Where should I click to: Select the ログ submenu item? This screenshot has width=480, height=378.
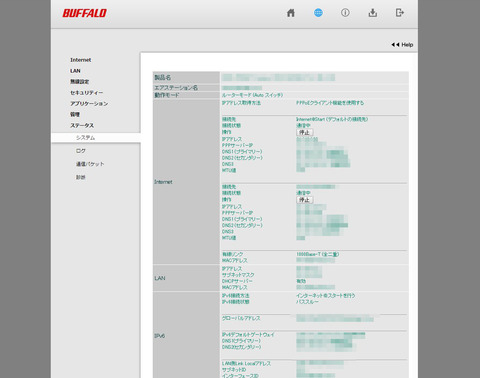pos(81,151)
